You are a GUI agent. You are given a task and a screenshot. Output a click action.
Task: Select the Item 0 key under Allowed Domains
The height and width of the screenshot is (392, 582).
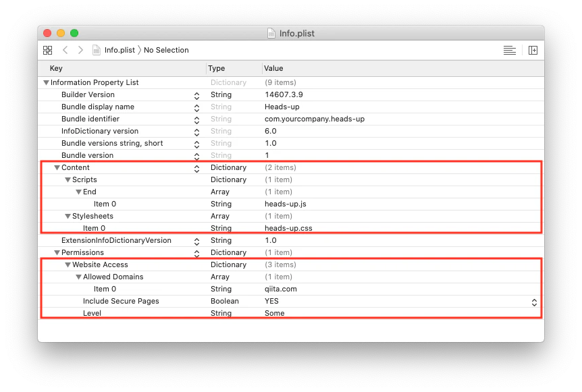pyautogui.click(x=105, y=289)
